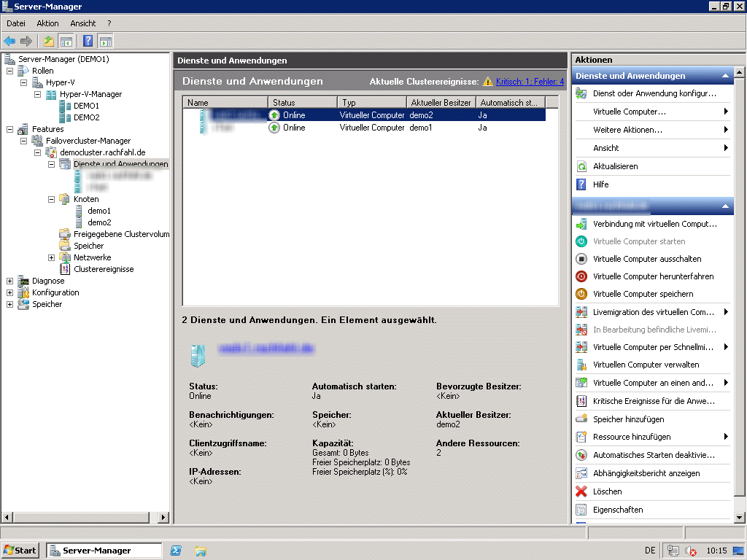This screenshot has height=560, width=747.
Task: Click the 'DE' language indicator in taskbar
Action: click(650, 551)
